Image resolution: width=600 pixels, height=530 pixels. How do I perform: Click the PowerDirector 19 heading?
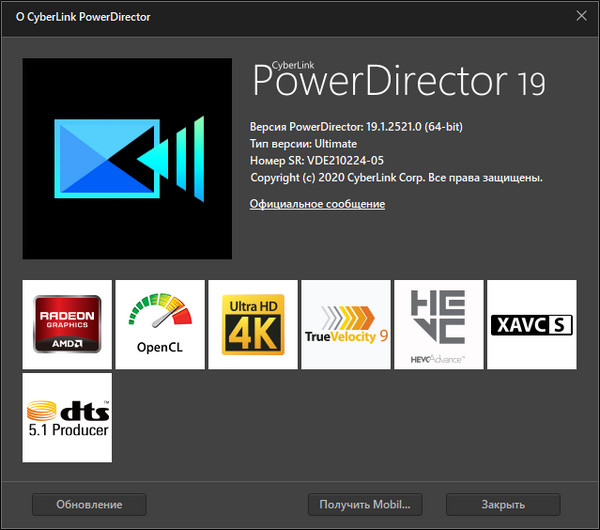coord(398,82)
